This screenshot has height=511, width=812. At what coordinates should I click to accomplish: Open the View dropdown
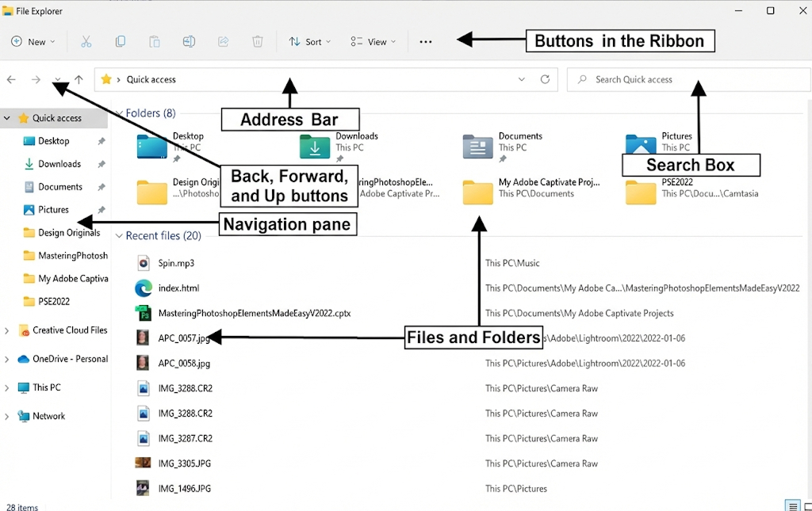tap(373, 41)
